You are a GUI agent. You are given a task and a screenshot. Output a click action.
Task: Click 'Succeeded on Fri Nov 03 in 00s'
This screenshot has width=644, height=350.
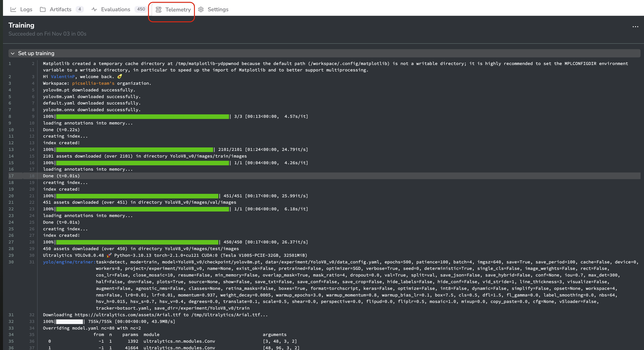(x=48, y=34)
